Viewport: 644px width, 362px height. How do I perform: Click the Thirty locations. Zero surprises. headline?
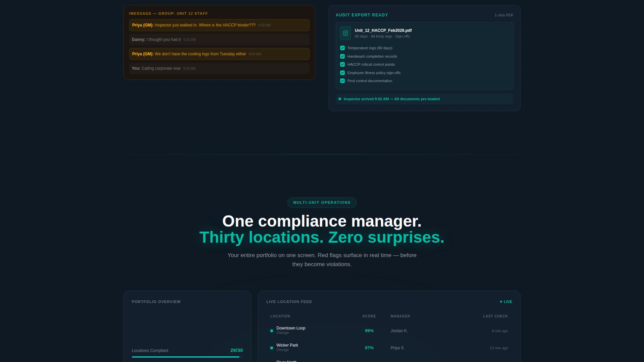[x=322, y=237]
